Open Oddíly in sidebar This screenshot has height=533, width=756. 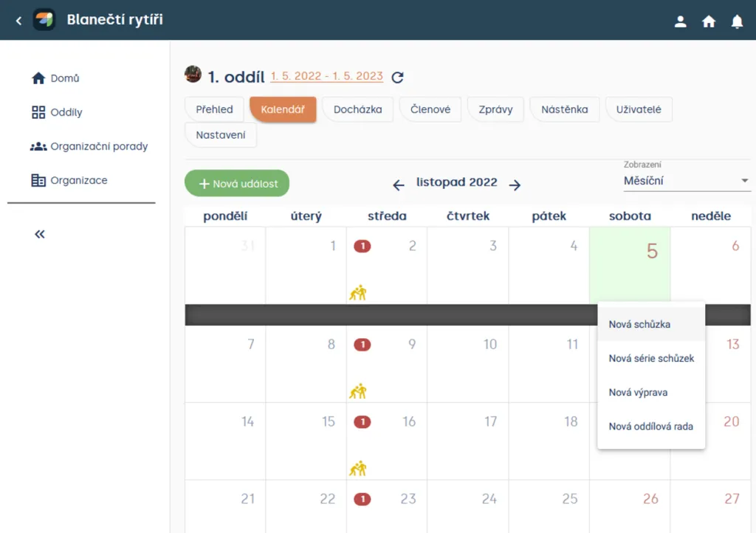click(x=56, y=112)
